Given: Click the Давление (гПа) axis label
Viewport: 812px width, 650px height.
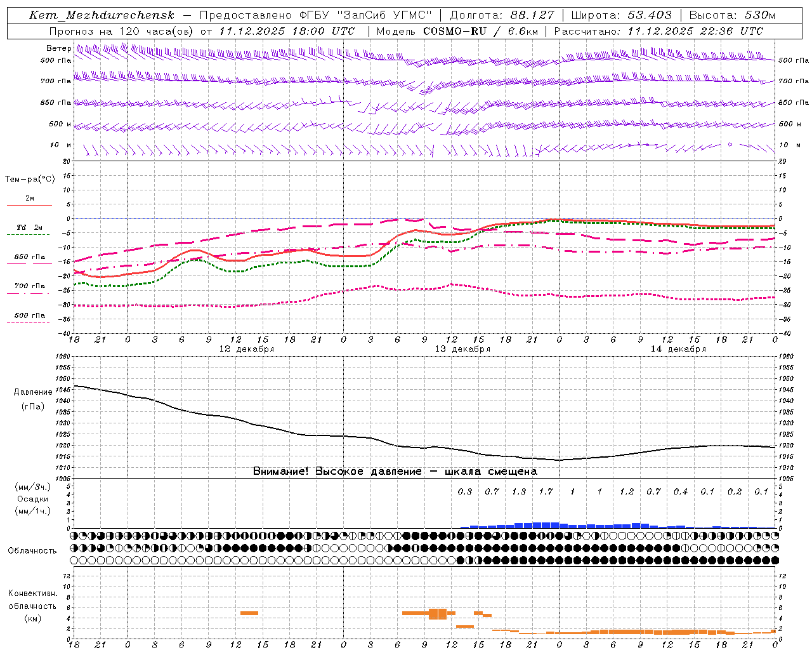Looking at the screenshot, I should click(33, 399).
